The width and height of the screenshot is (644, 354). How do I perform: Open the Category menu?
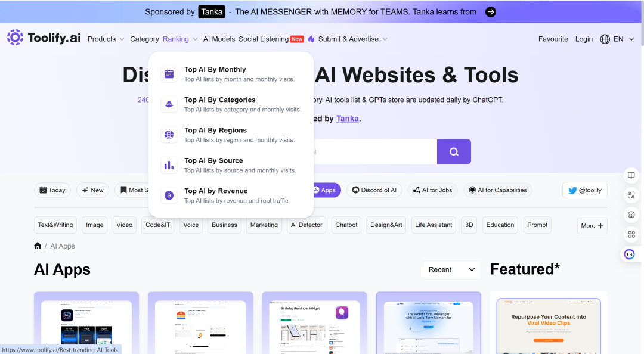coord(144,39)
